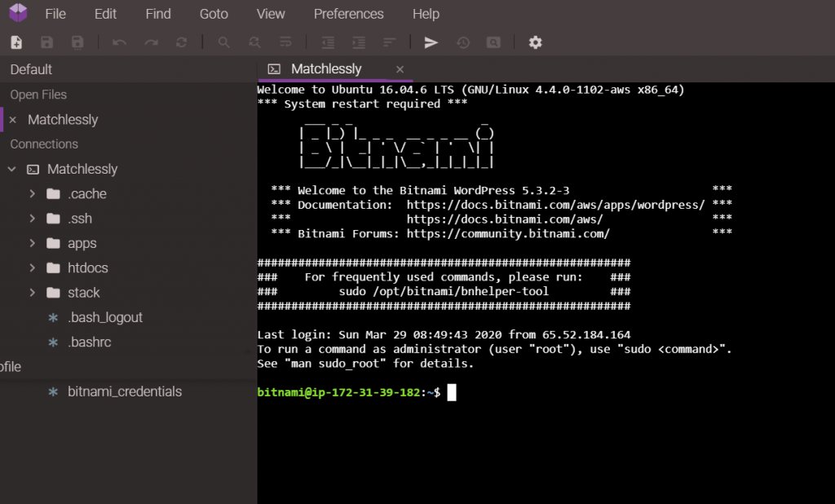Viewport: 835px width, 504px height.
Task: Close the Matchlessly terminal tab
Action: [400, 70]
